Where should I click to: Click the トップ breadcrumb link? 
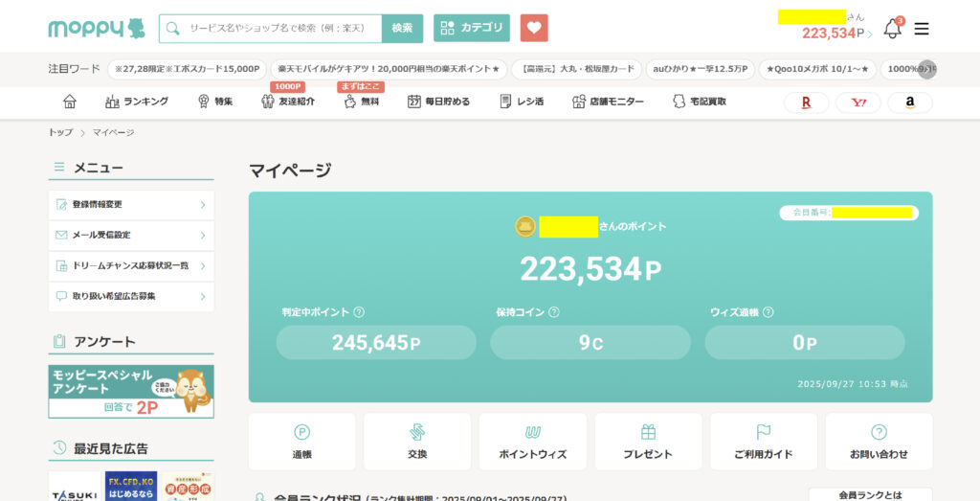(x=60, y=132)
